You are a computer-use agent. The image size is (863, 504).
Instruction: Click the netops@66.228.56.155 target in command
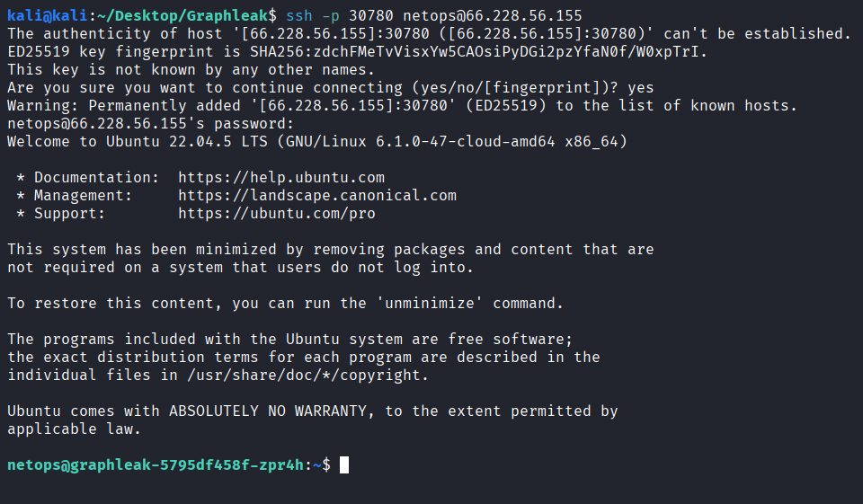[x=493, y=16]
